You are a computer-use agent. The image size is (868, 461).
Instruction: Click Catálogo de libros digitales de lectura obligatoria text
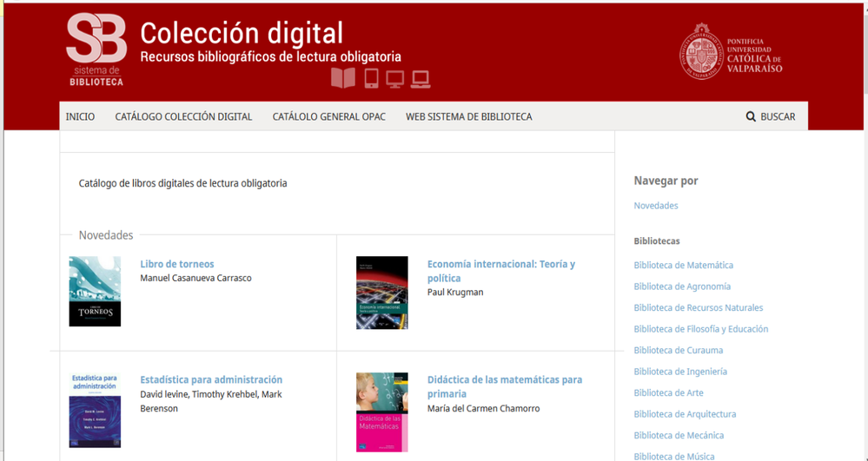click(x=182, y=183)
